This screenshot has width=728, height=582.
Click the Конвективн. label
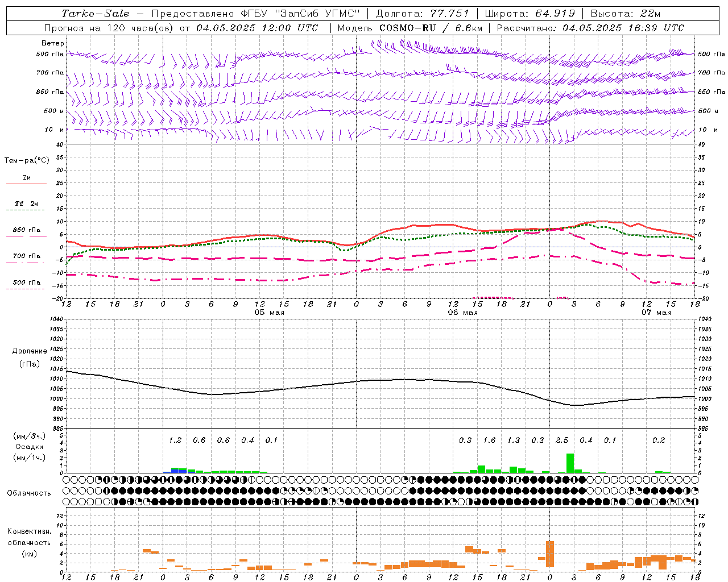point(29,531)
